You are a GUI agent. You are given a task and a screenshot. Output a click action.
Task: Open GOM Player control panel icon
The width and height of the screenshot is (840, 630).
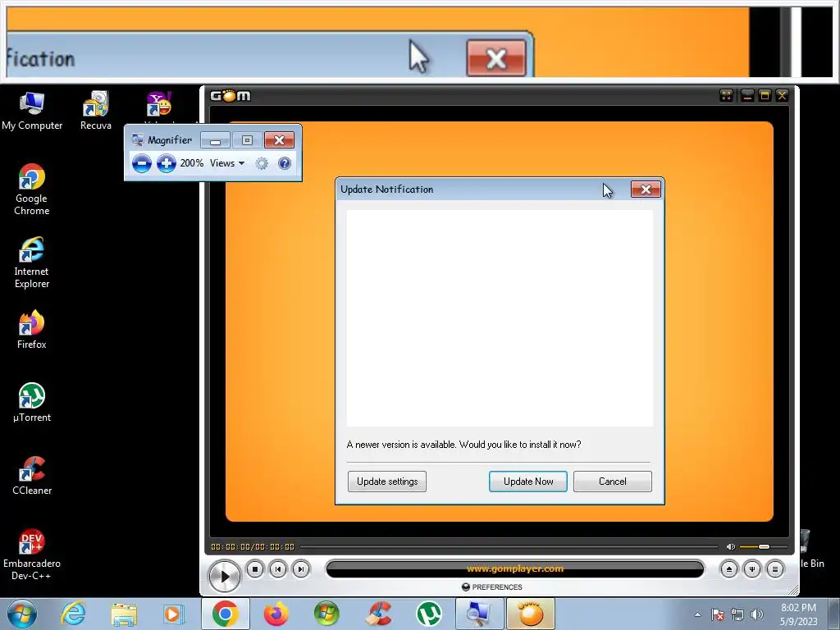(x=751, y=569)
